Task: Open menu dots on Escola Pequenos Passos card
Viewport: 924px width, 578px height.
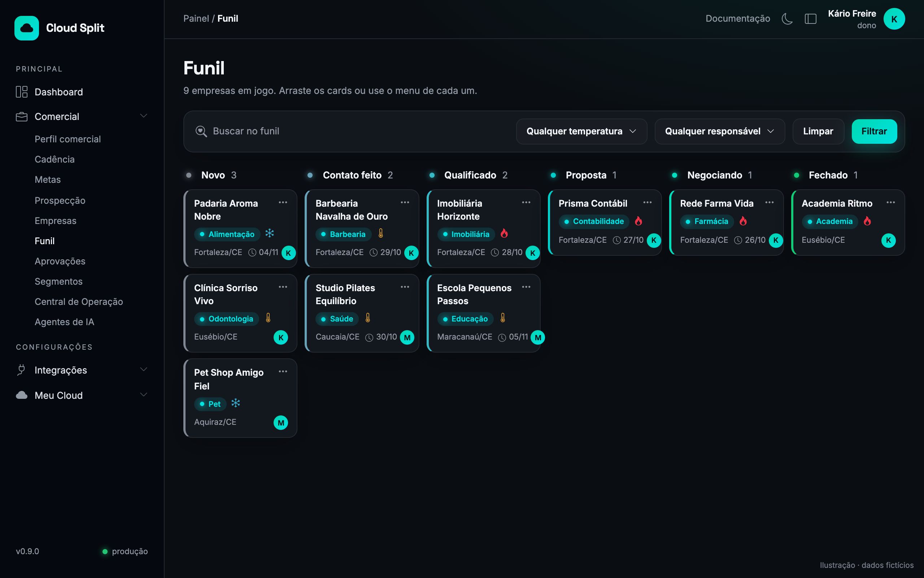Action: tap(526, 287)
